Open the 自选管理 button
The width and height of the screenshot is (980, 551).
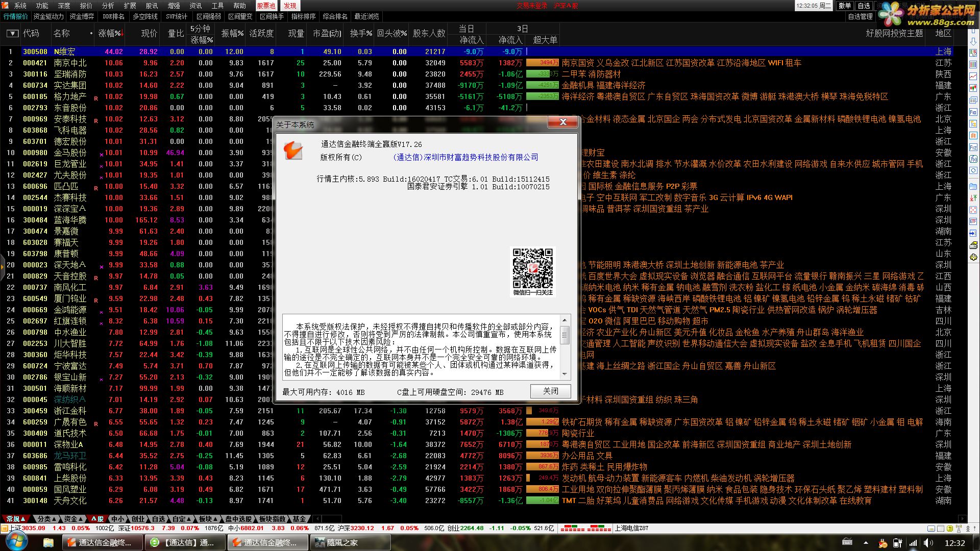click(x=860, y=16)
